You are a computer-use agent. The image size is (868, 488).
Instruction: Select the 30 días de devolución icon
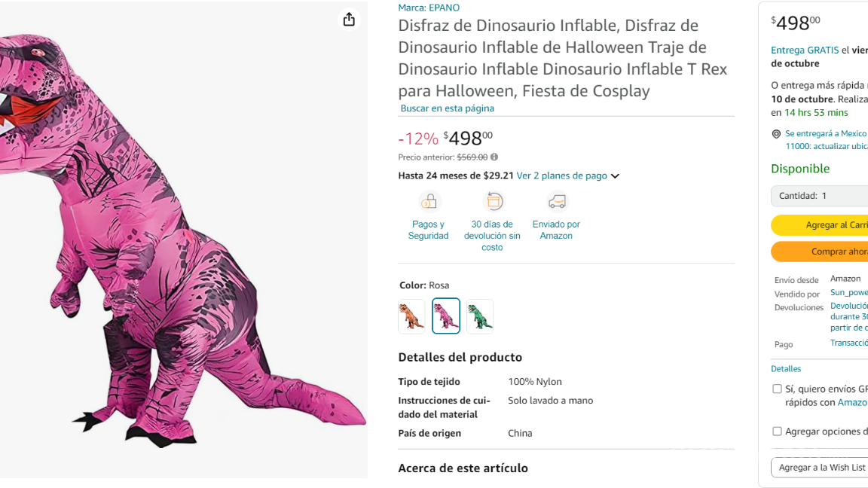492,202
